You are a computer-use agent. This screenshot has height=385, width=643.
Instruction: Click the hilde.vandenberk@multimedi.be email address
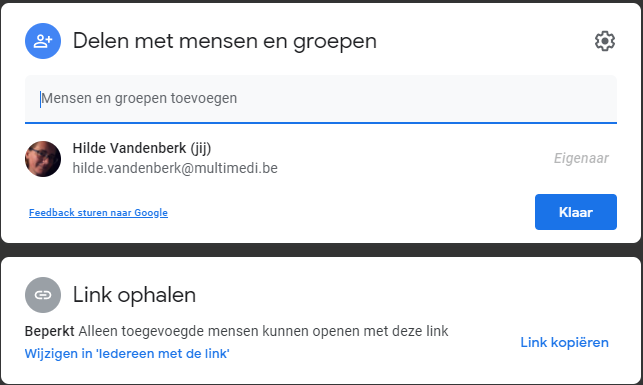(x=175, y=168)
